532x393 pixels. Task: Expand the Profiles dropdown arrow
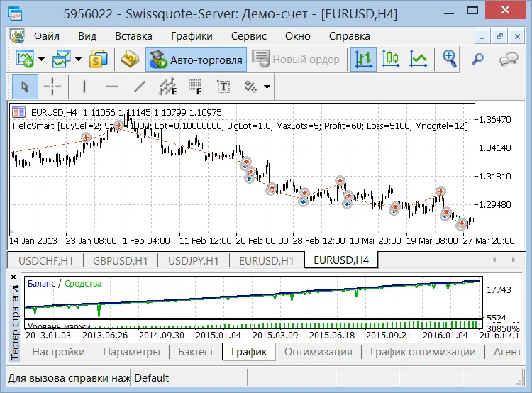pos(78,60)
